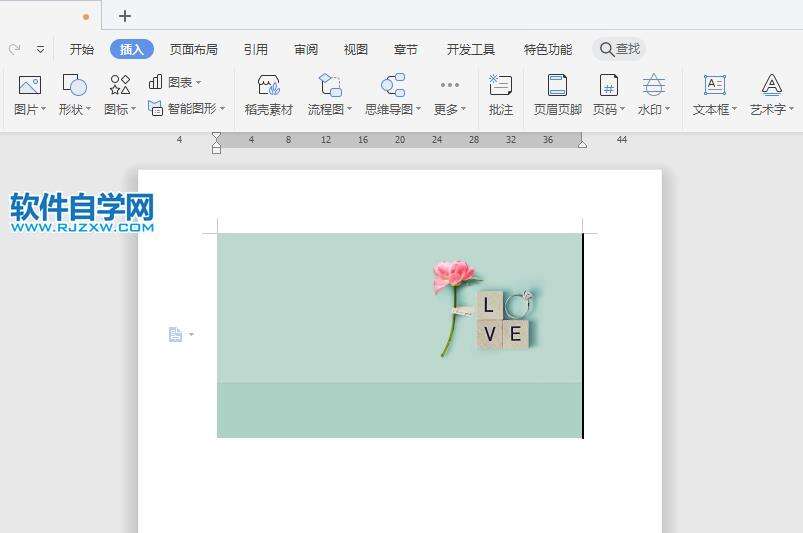Expand the 更多 dropdown arrow
Image resolution: width=803 pixels, height=533 pixels.
pos(463,109)
